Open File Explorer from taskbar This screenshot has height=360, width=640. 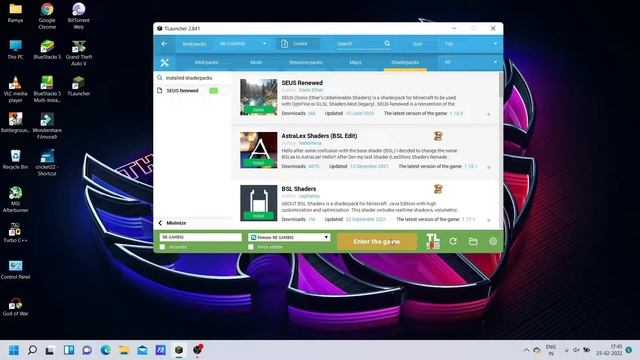click(x=124, y=350)
